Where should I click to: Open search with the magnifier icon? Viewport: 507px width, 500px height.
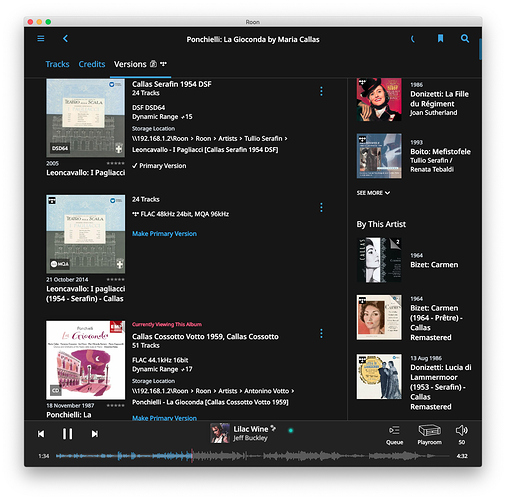pyautogui.click(x=465, y=39)
